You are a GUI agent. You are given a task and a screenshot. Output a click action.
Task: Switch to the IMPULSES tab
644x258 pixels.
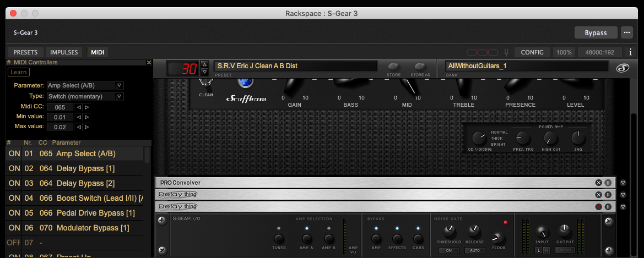click(64, 52)
